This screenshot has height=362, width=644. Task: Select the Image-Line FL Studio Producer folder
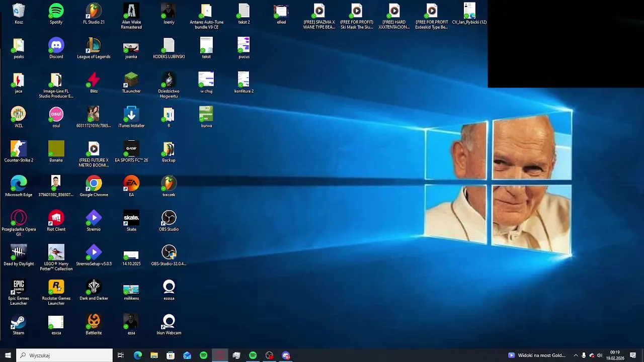click(56, 85)
